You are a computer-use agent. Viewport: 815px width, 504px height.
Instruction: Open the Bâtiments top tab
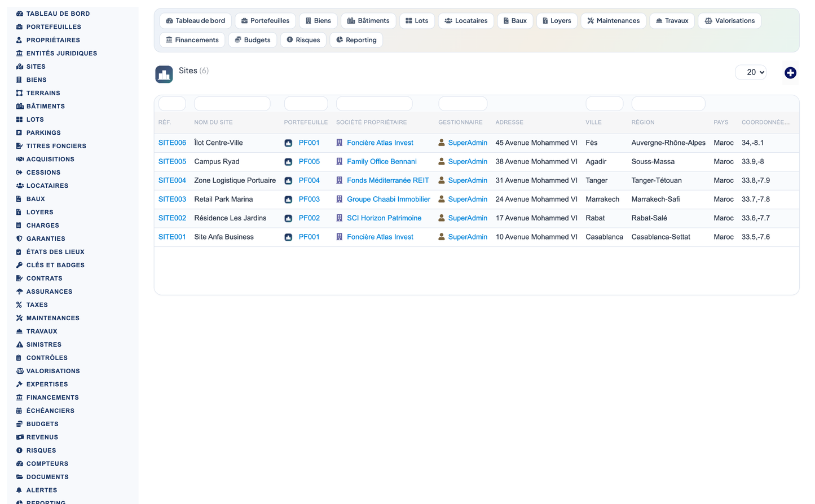[x=368, y=21]
